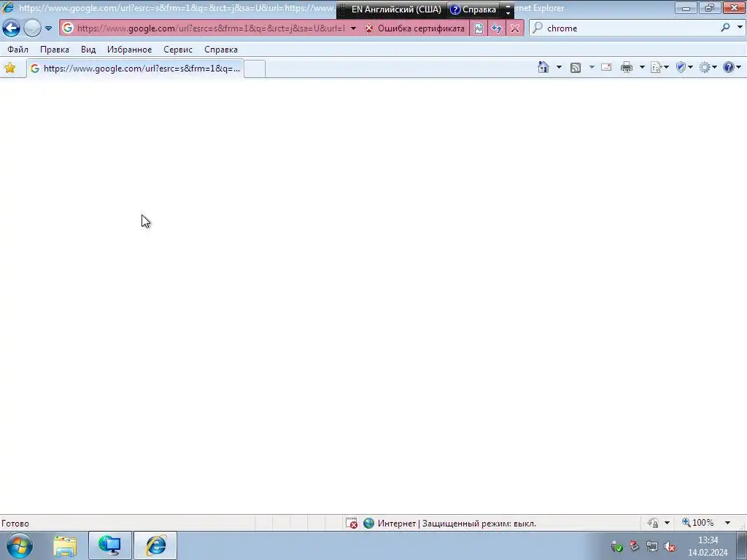This screenshot has width=747, height=560.
Task: Open the Вид menu
Action: [x=88, y=50]
